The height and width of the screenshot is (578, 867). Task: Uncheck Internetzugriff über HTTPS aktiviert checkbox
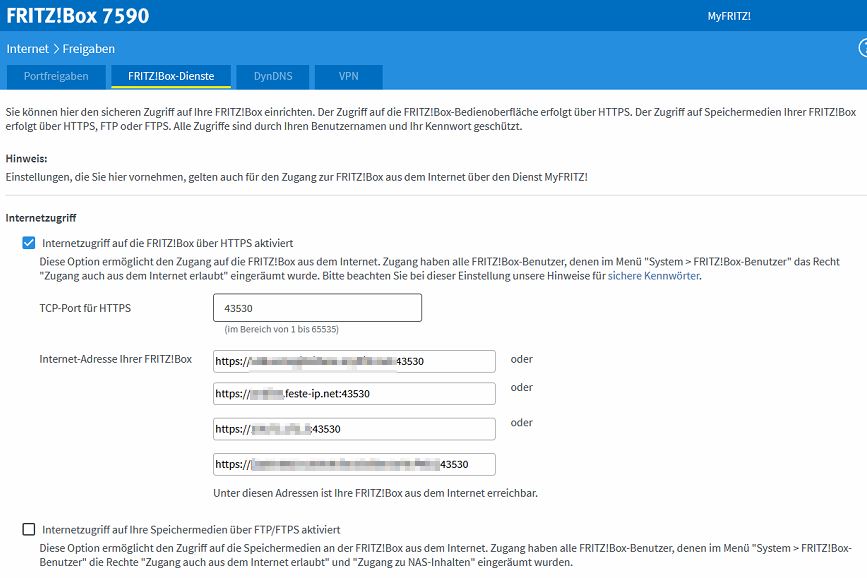(x=29, y=243)
